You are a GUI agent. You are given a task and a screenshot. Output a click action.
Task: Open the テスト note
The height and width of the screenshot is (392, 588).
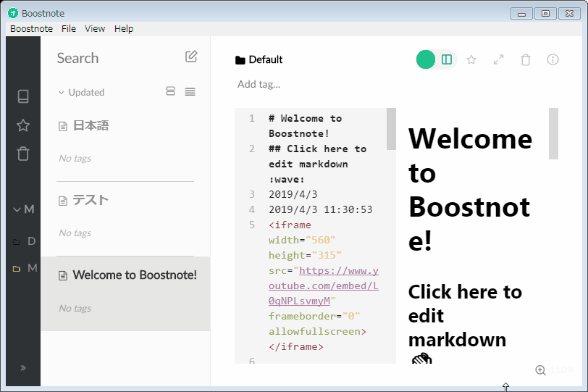click(x=125, y=219)
